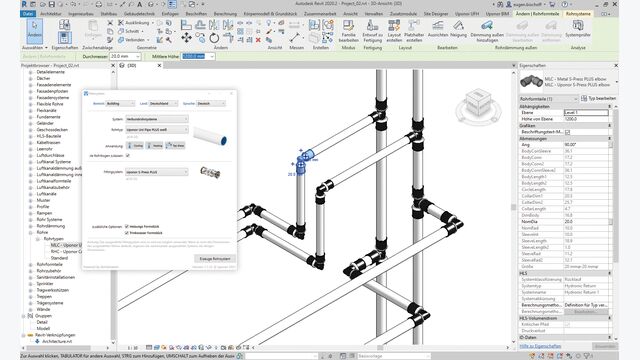640x360 pixels.
Task: Open the Systemprüfer analysis tool
Action: 578,29
